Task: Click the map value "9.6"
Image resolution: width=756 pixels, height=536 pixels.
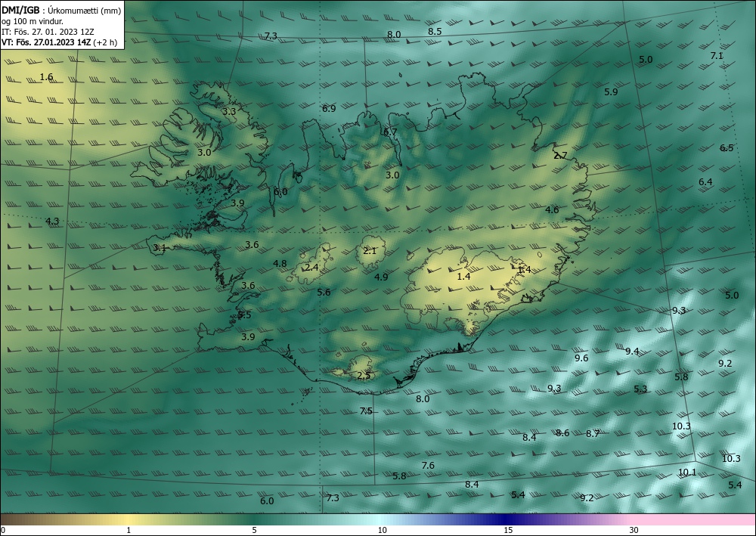Action: coord(581,358)
